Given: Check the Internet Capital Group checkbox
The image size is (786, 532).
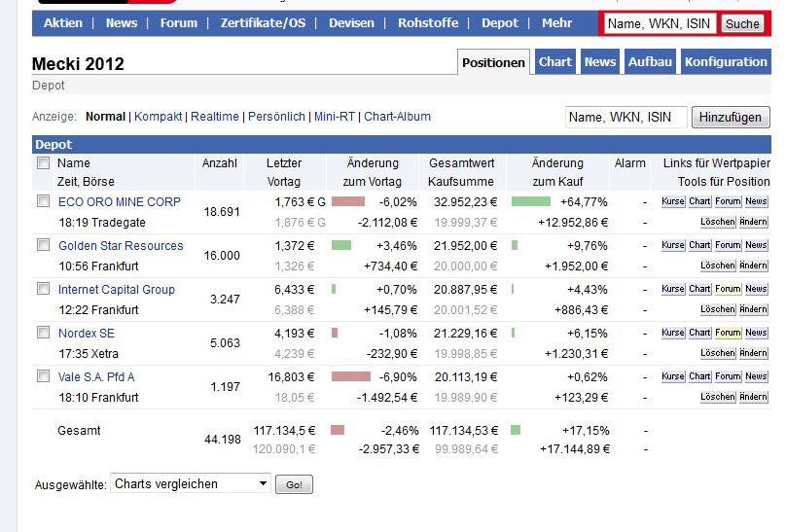Looking at the screenshot, I should (44, 289).
